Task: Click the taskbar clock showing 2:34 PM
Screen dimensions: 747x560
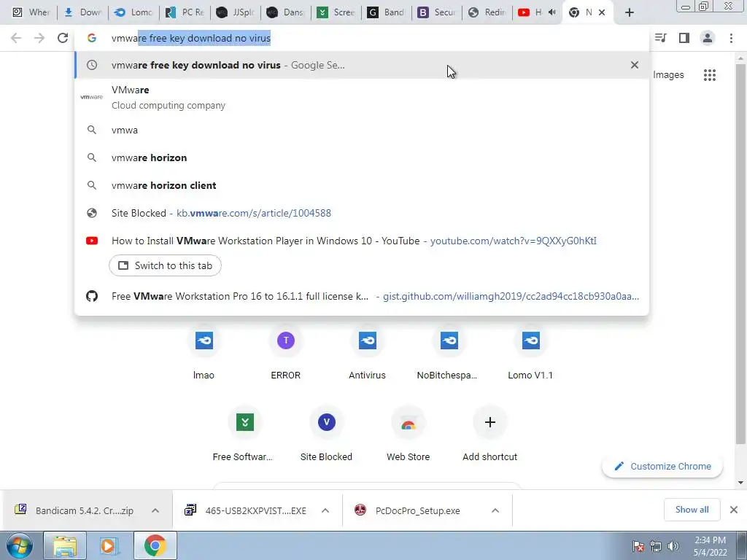Action: 710,546
